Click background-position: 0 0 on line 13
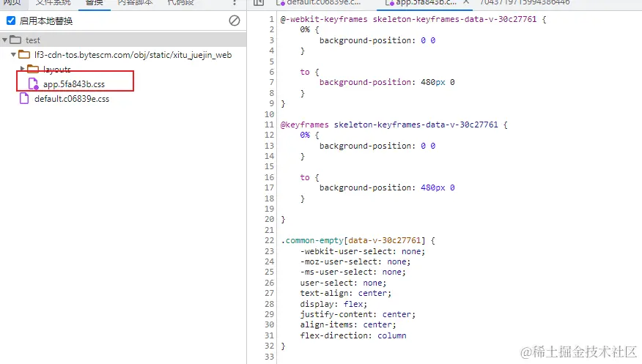This screenshot has height=364, width=642. click(x=377, y=146)
